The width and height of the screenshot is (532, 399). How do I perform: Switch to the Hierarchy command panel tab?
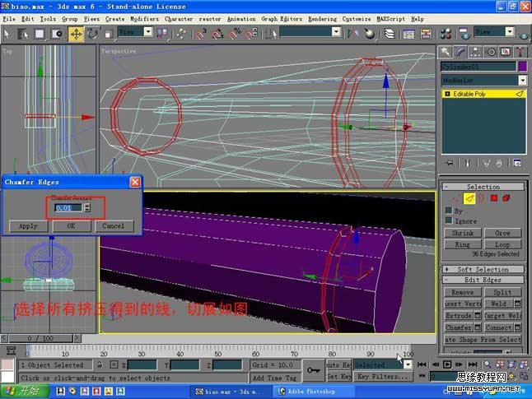(475, 52)
